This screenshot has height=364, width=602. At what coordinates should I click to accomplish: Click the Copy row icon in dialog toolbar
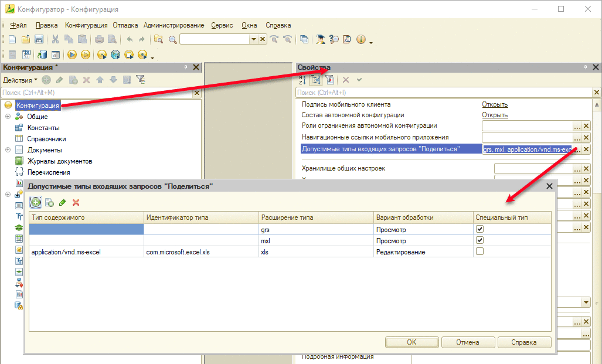pyautogui.click(x=49, y=202)
